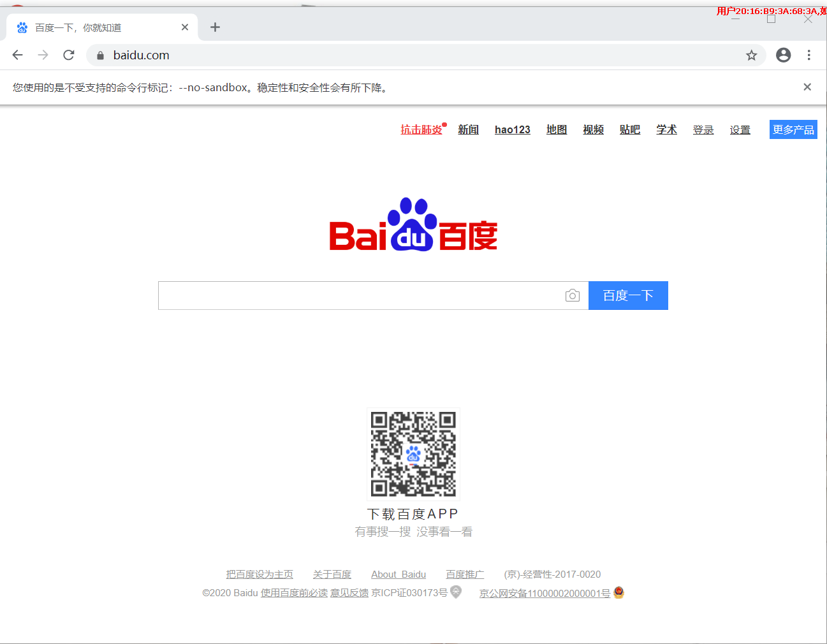This screenshot has width=827, height=644.
Task: Open the 更多产品 menu
Action: (x=793, y=129)
